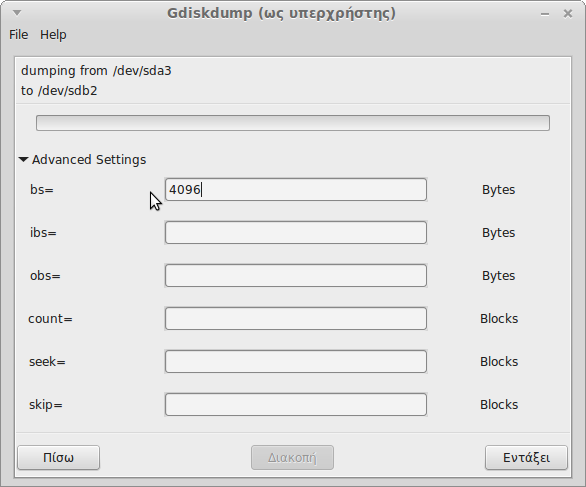586x487 pixels.
Task: Confirm with the Εντάξει button
Action: (526, 457)
